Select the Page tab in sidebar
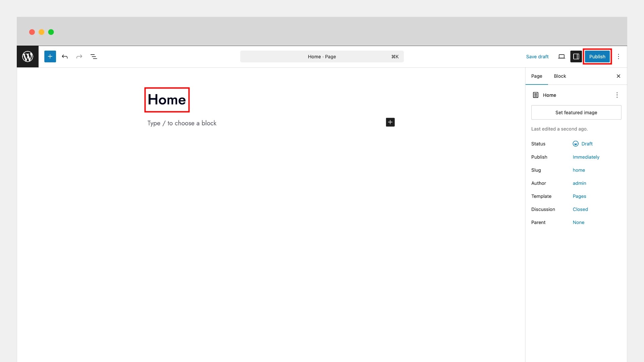Screen dimensions: 644x362 click(x=537, y=76)
